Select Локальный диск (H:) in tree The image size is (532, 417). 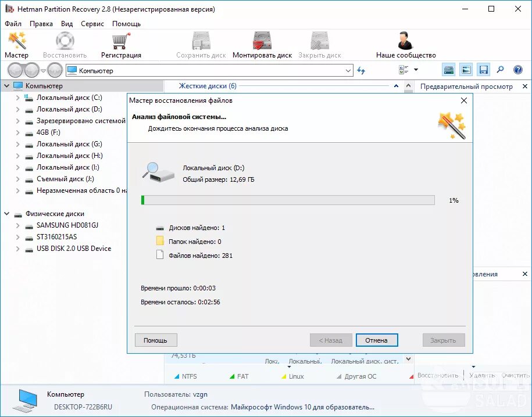coord(70,156)
